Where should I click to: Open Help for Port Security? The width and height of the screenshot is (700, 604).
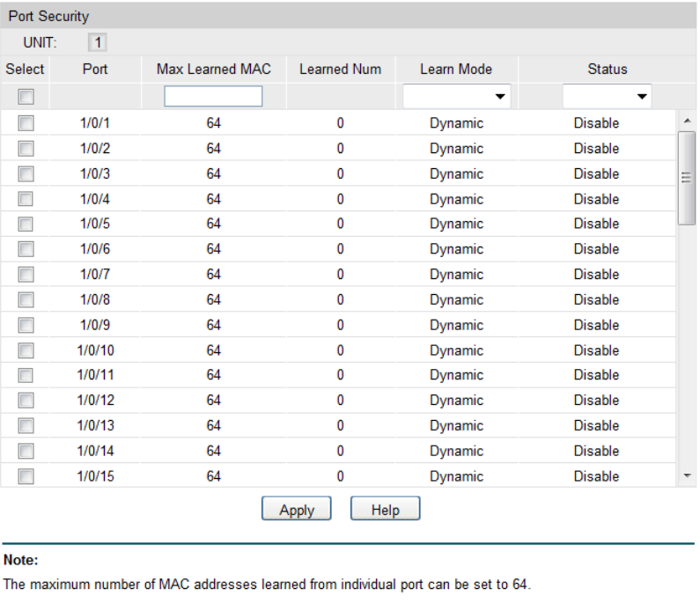(x=386, y=508)
